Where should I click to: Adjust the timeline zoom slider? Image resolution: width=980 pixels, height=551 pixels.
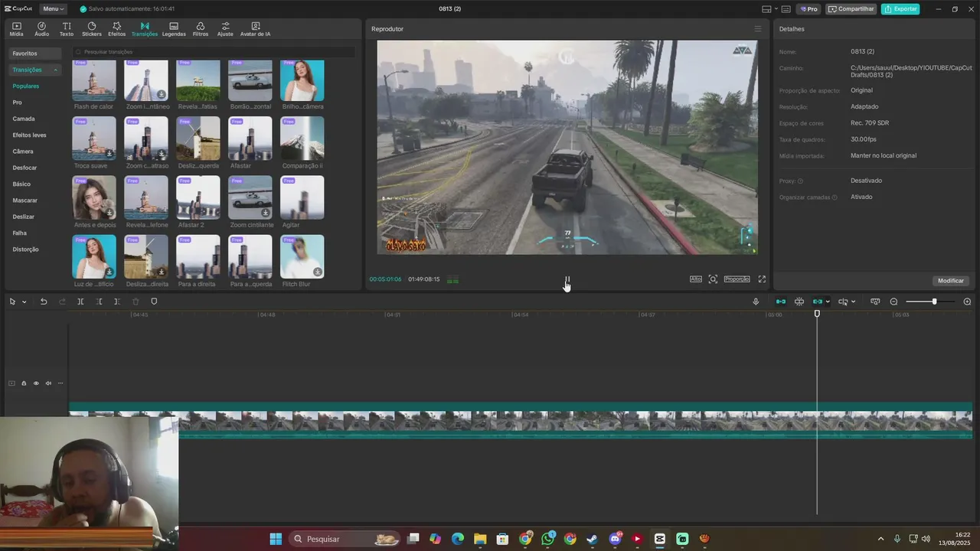tap(934, 302)
